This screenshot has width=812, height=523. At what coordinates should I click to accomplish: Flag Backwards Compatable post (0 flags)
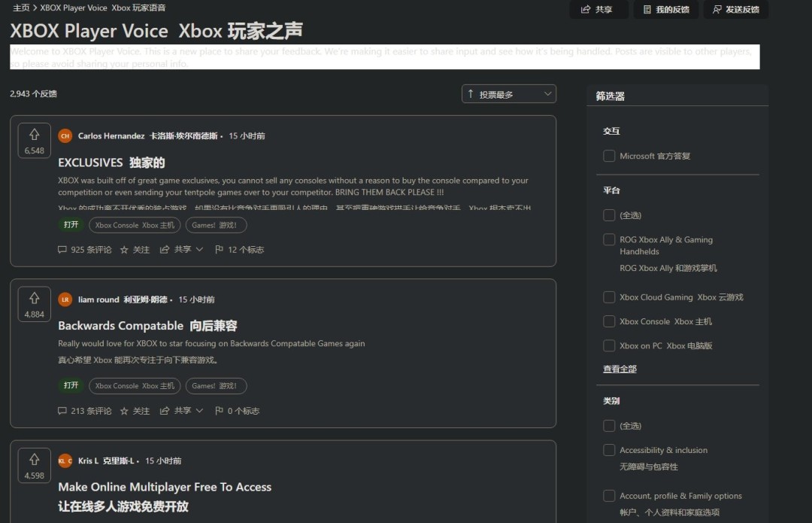(237, 411)
